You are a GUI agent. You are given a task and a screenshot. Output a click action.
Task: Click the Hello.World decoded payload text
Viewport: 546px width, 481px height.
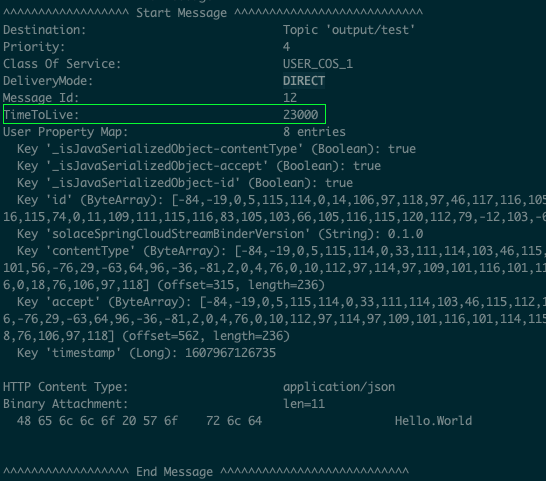(434, 421)
